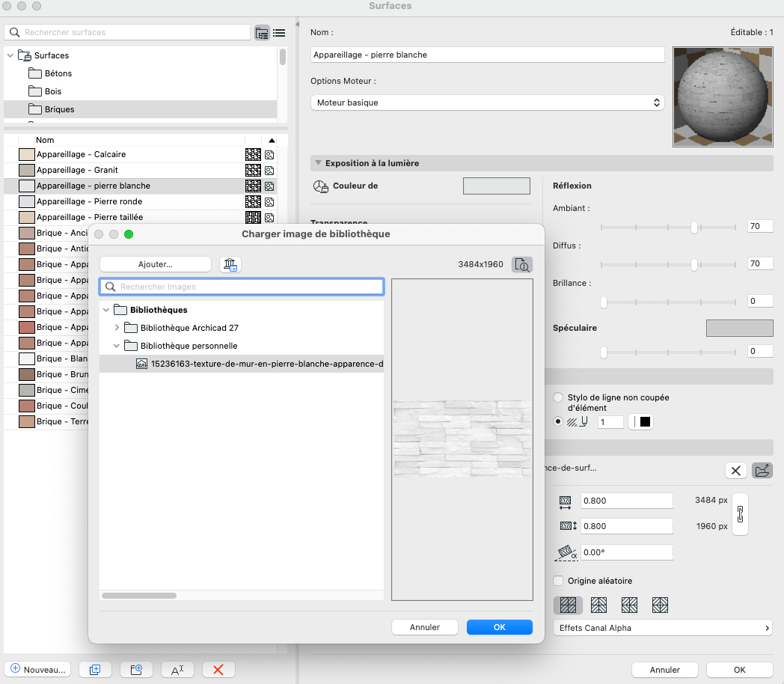Click the texture rotation angle icon
The width and height of the screenshot is (784, 684).
[566, 552]
